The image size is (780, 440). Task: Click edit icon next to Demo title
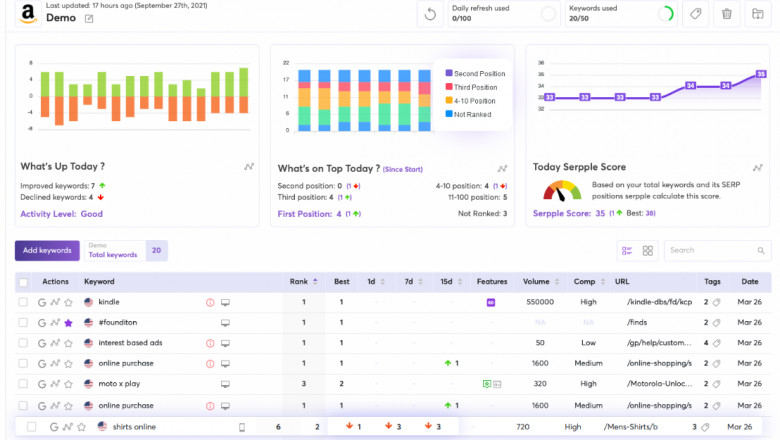(x=89, y=19)
